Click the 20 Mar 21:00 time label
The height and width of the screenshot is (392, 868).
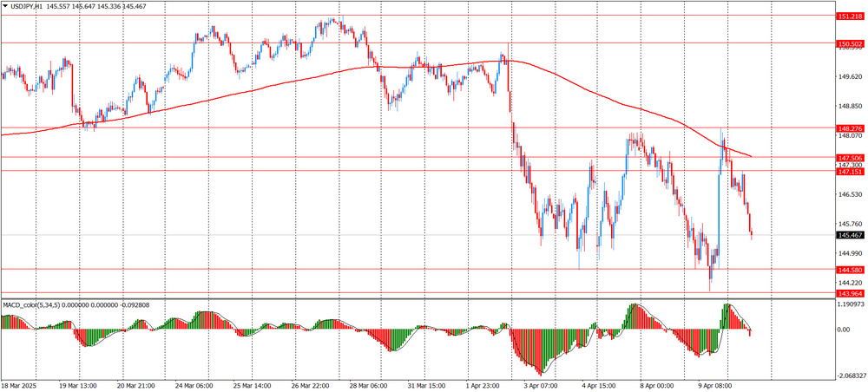pyautogui.click(x=138, y=385)
